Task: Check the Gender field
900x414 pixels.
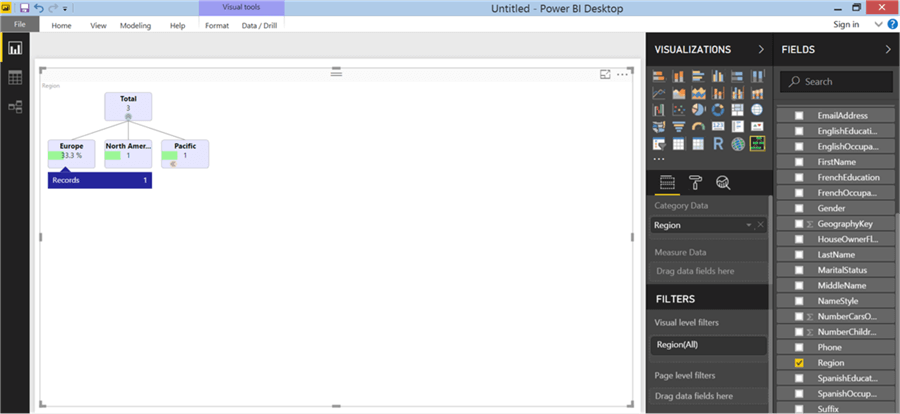Action: [799, 208]
